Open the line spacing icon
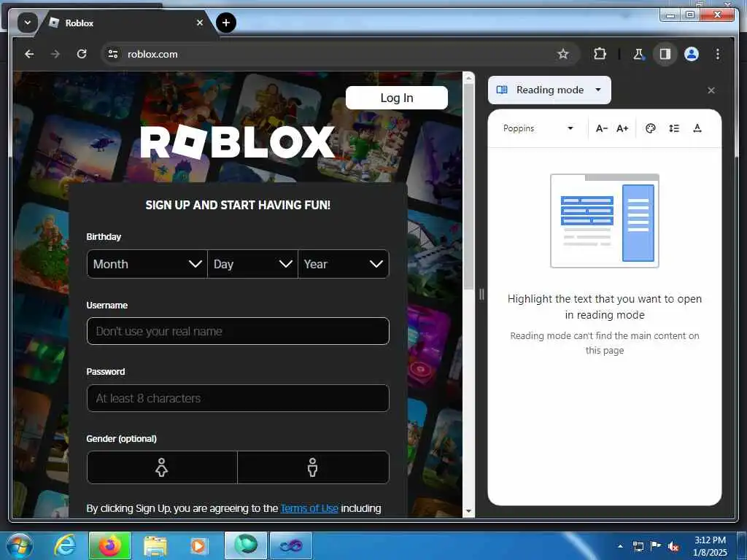This screenshot has width=747, height=560. coord(673,128)
